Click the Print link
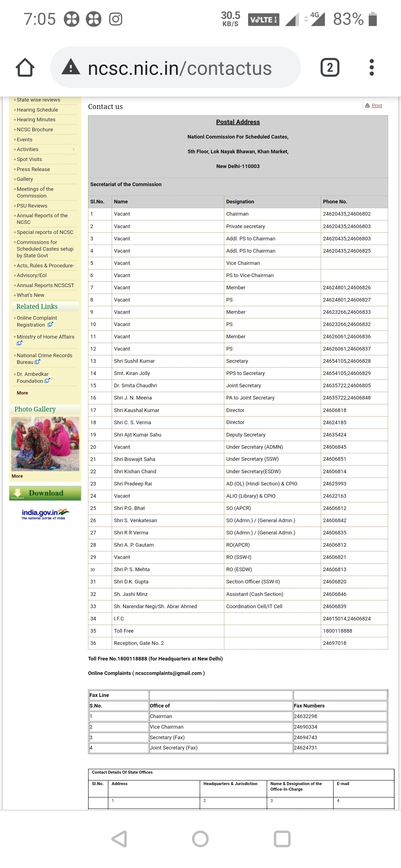 (x=377, y=105)
